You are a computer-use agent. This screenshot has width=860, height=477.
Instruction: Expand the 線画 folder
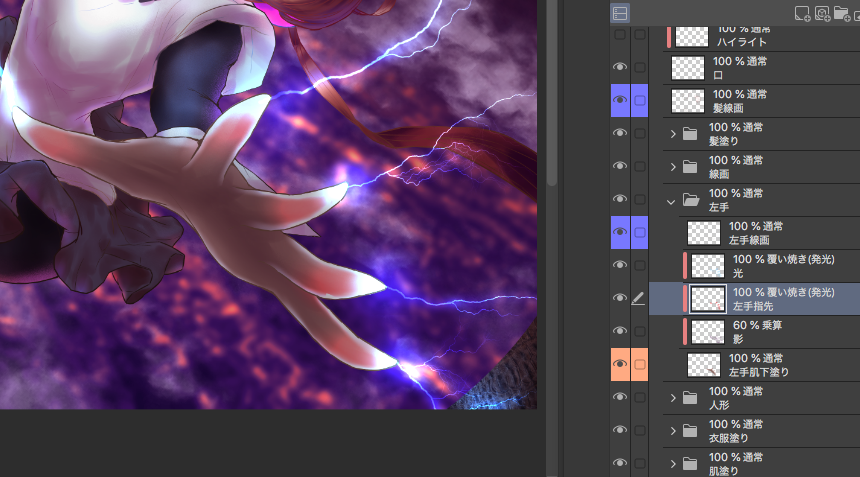pyautogui.click(x=673, y=167)
